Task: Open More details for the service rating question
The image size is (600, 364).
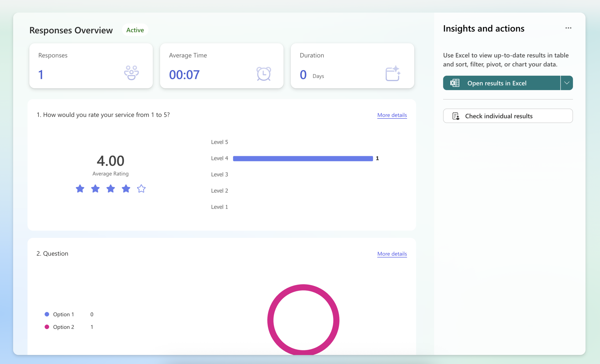Action: 392,115
